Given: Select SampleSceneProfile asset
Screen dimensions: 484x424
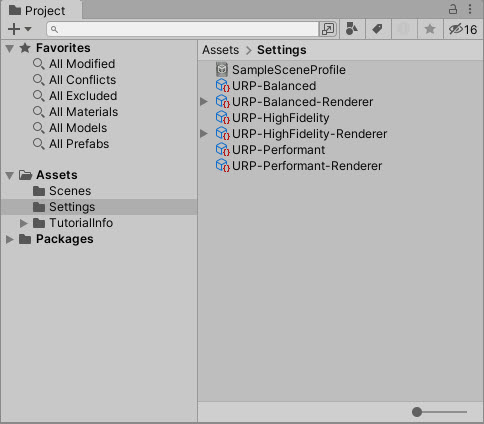Looking at the screenshot, I should [x=289, y=70].
